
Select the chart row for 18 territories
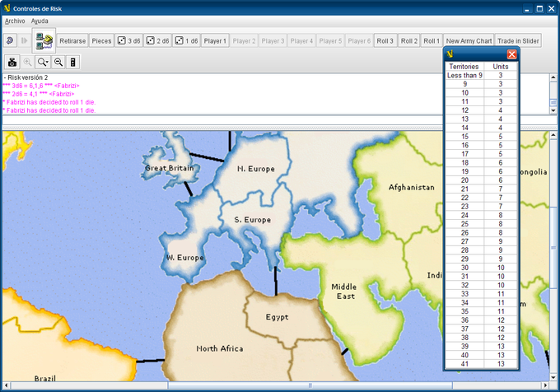(481, 163)
